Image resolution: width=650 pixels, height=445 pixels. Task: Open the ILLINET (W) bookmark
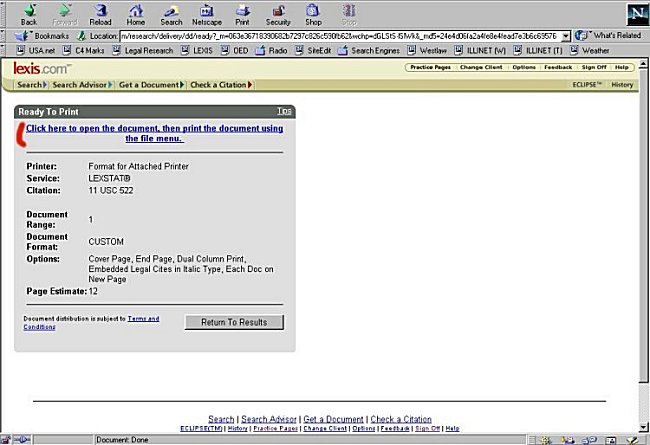[480, 51]
